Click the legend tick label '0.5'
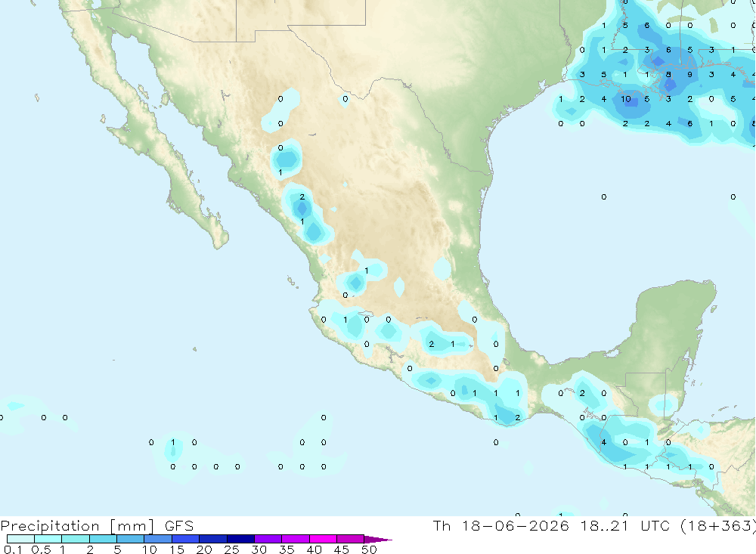The image size is (756, 554). tap(41, 549)
